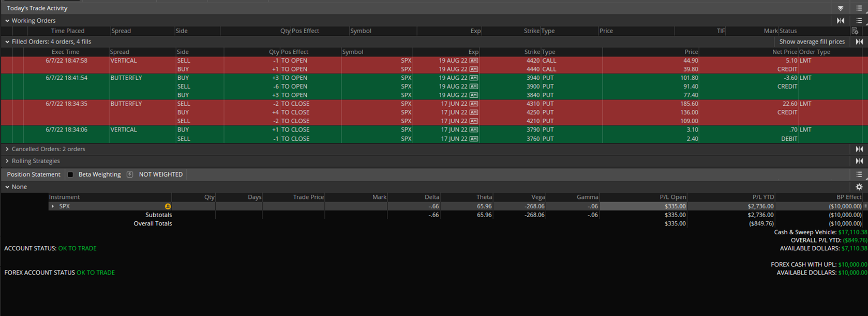
Task: Open the Working Orders row list menu icon
Action: pyautogui.click(x=859, y=21)
